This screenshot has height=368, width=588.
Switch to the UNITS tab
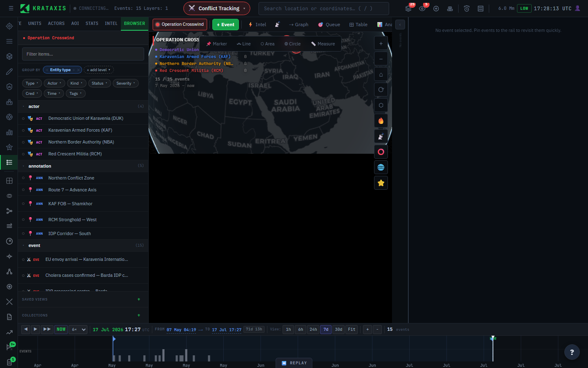click(x=35, y=24)
